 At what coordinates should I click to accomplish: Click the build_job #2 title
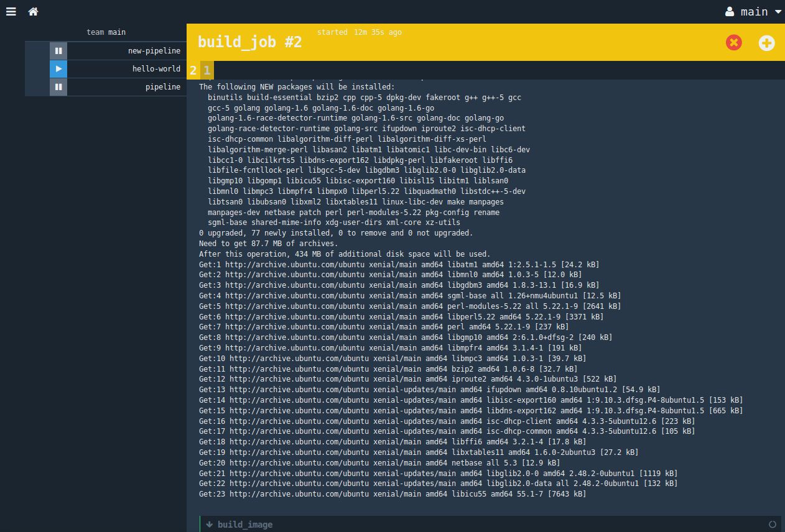point(249,42)
